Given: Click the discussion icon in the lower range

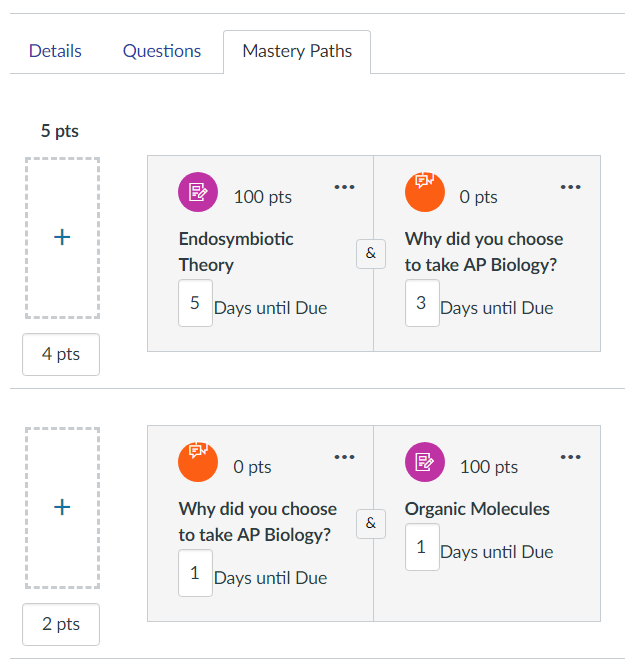Looking at the screenshot, I should tap(198, 462).
